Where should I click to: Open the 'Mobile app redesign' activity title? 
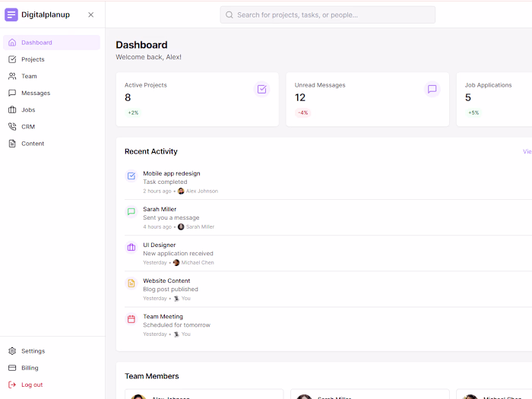pyautogui.click(x=172, y=173)
